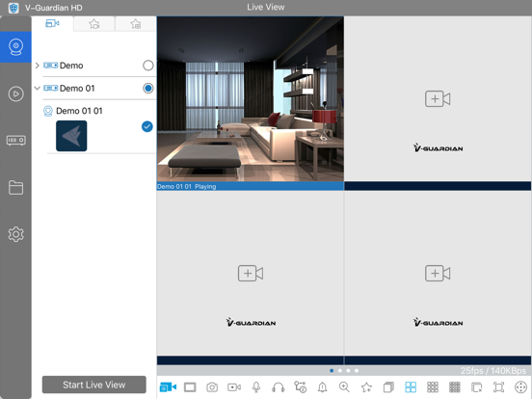The height and width of the screenshot is (399, 532).
Task: Take a snapshot with the camera icon
Action: pos(212,387)
